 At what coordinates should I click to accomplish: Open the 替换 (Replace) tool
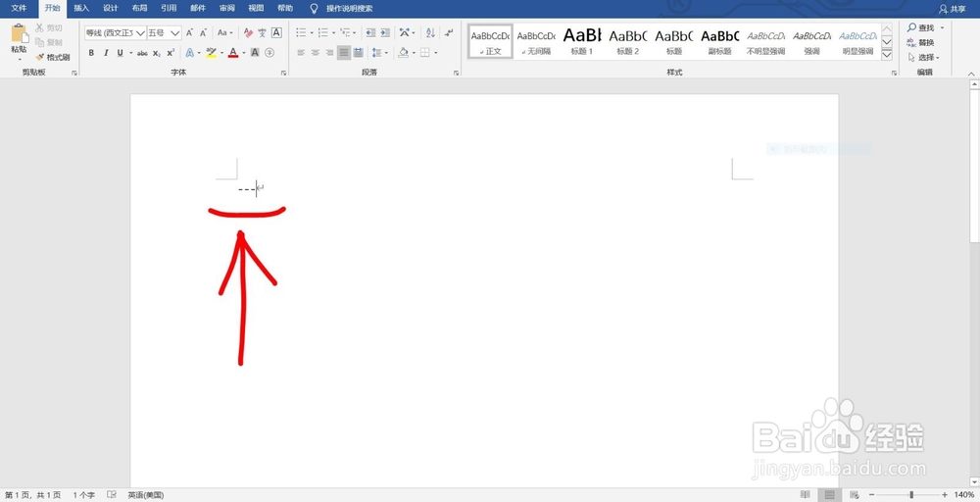(x=920, y=42)
